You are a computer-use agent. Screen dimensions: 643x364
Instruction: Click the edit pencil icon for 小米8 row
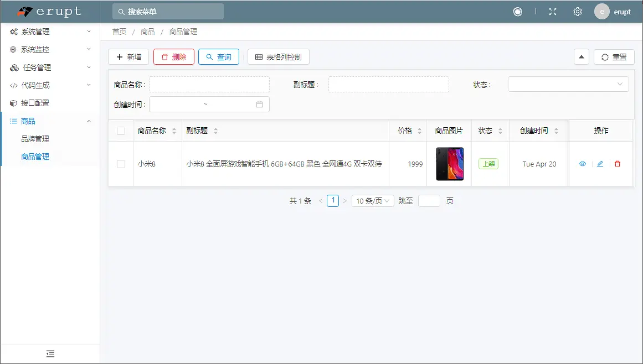point(600,164)
